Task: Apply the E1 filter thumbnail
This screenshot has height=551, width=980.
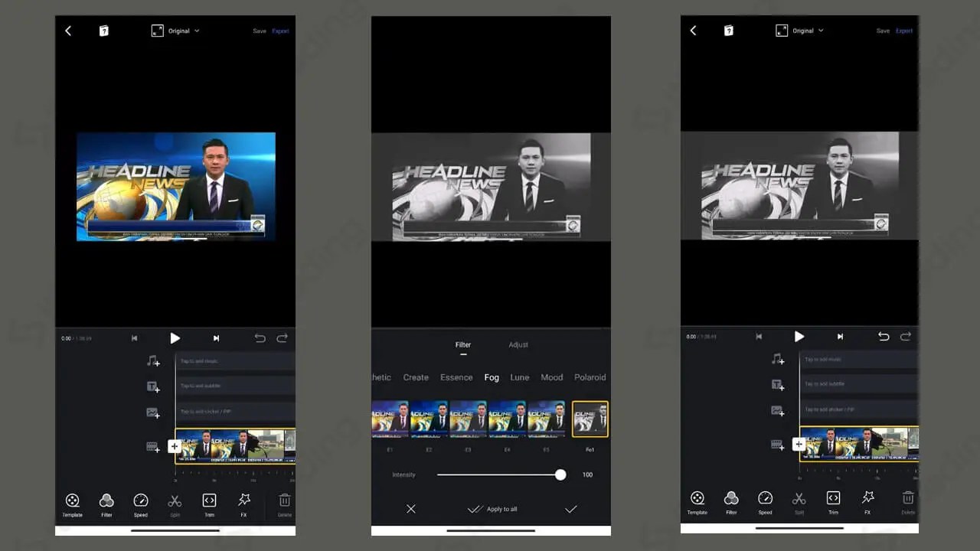Action: point(390,419)
